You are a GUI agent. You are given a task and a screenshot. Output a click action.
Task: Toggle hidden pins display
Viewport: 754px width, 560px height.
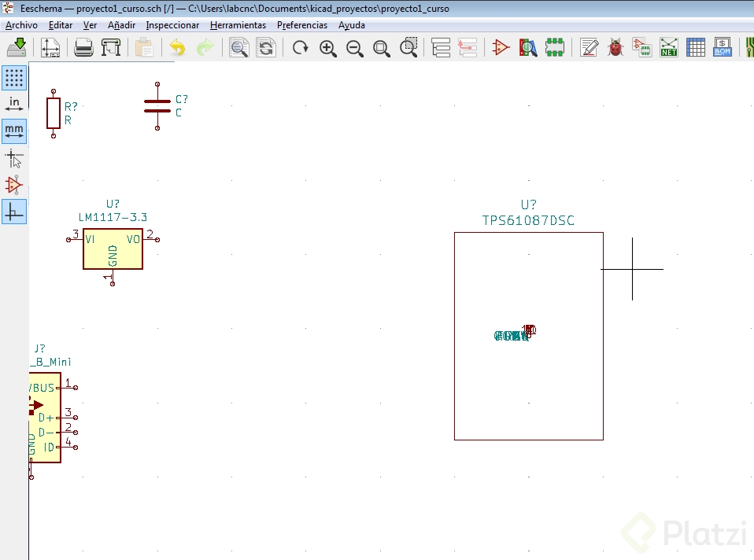tap(14, 185)
